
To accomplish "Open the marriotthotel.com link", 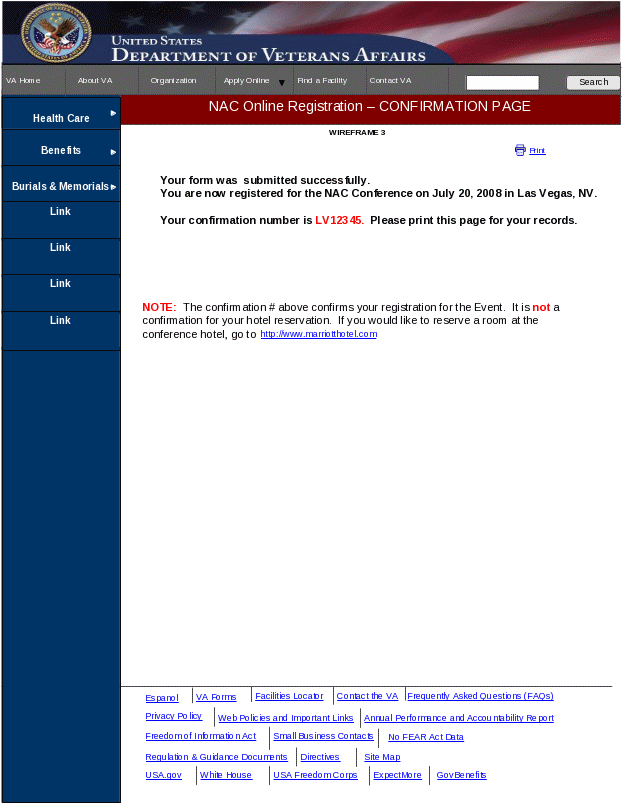I will pyautogui.click(x=319, y=334).
